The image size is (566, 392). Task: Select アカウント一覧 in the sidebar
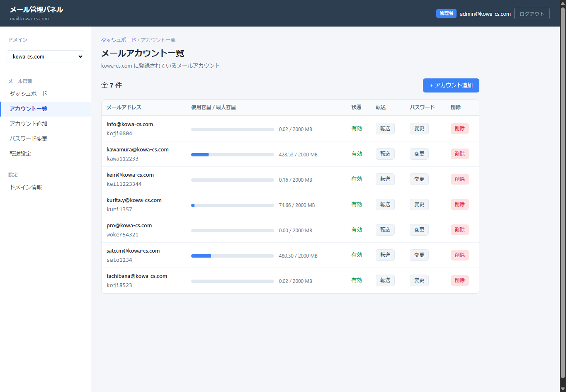[28, 109]
